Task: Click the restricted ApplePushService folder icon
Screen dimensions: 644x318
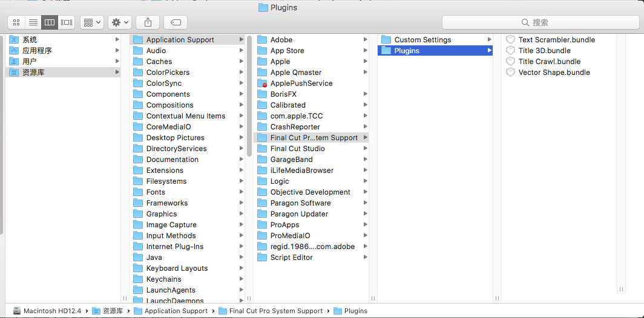Action: point(262,83)
